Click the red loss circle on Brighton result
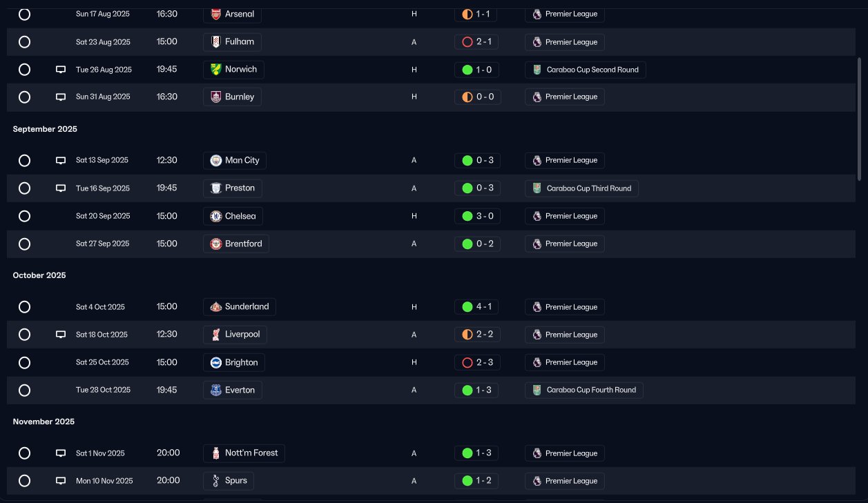The width and height of the screenshot is (868, 503). (x=467, y=362)
